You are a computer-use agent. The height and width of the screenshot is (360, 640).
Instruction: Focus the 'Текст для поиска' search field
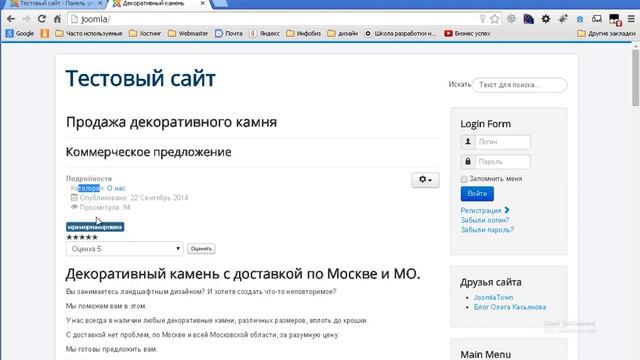pos(519,85)
